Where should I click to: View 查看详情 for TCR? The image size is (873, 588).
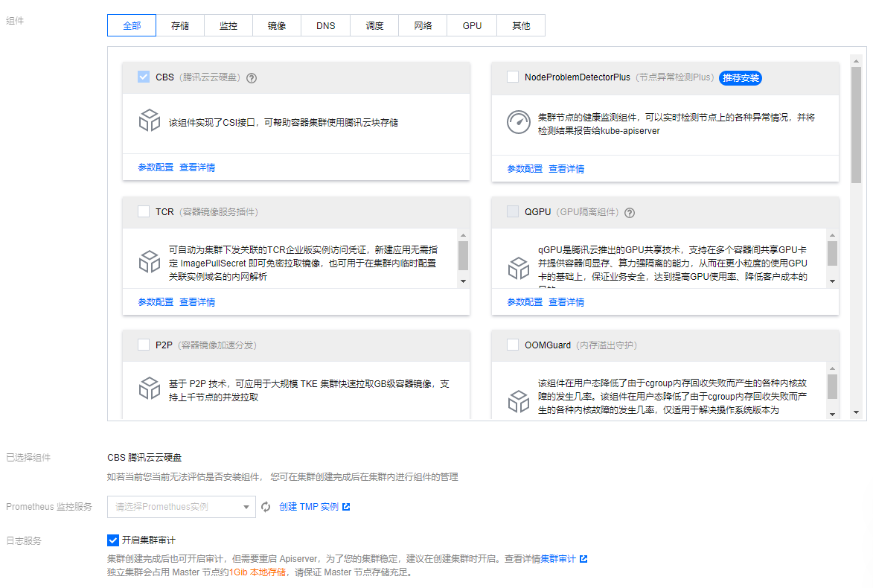click(x=197, y=301)
